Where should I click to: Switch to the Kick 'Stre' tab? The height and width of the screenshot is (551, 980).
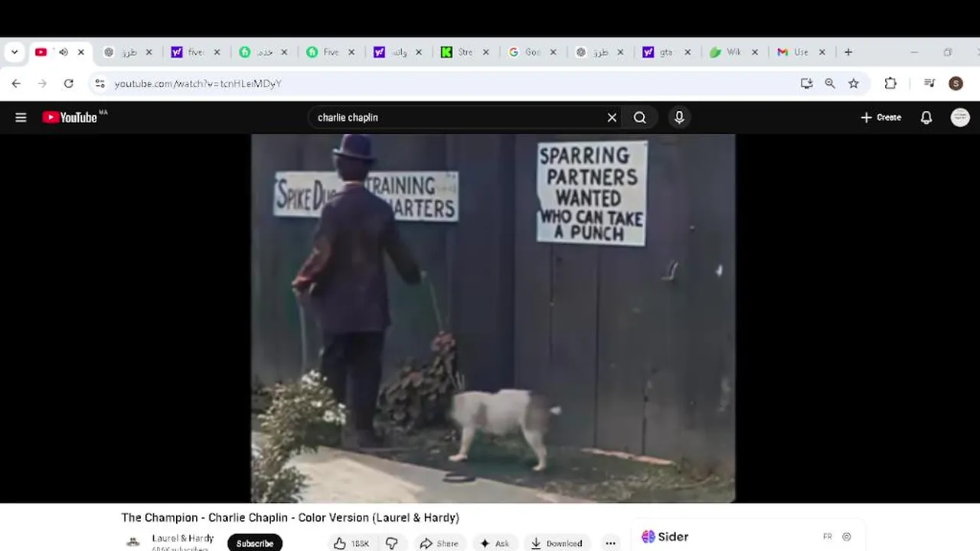(x=465, y=52)
